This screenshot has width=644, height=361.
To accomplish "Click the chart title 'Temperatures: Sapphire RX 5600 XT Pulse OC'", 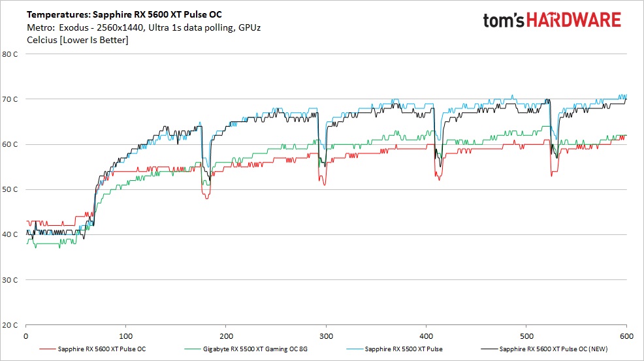I will point(125,15).
